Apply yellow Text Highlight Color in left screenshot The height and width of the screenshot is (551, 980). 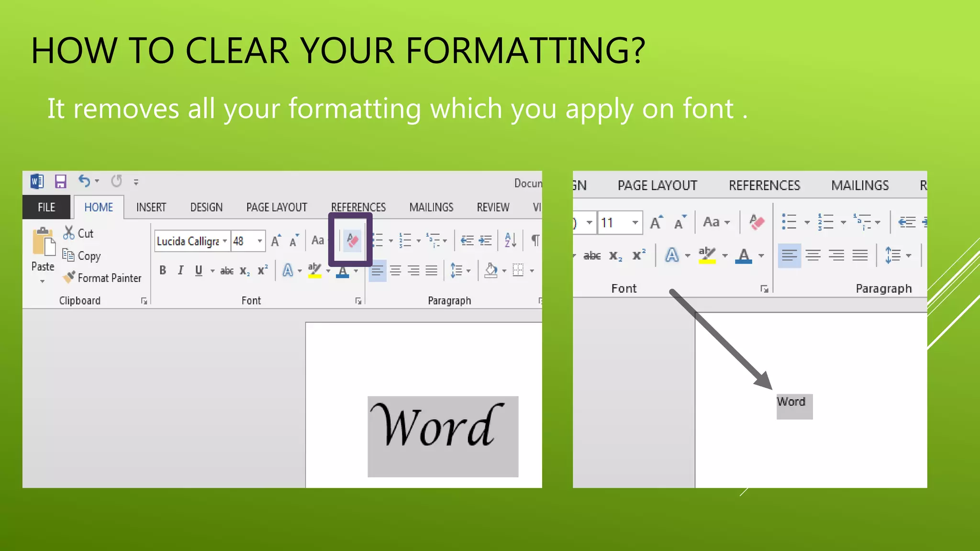tap(314, 270)
